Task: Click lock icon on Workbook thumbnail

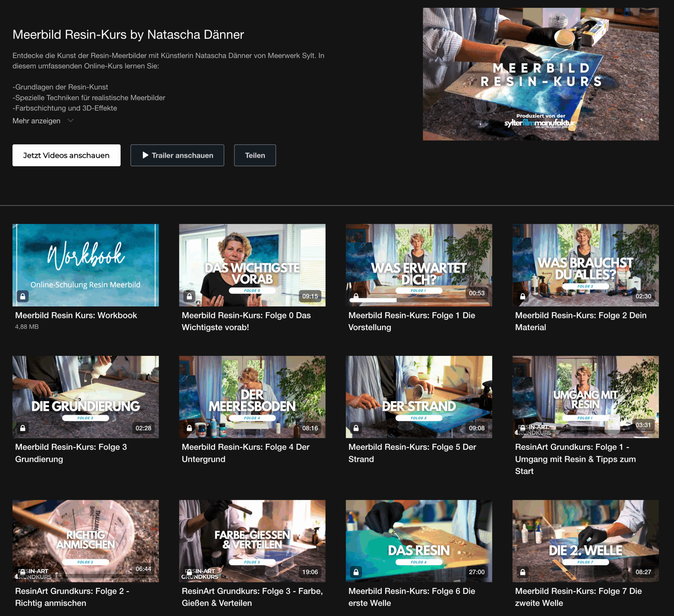Action: tap(23, 296)
